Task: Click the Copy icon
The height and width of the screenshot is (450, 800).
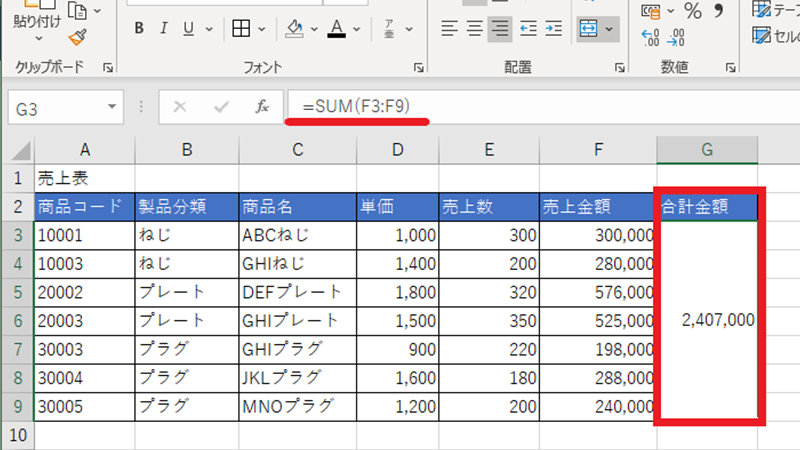Action: 78,11
